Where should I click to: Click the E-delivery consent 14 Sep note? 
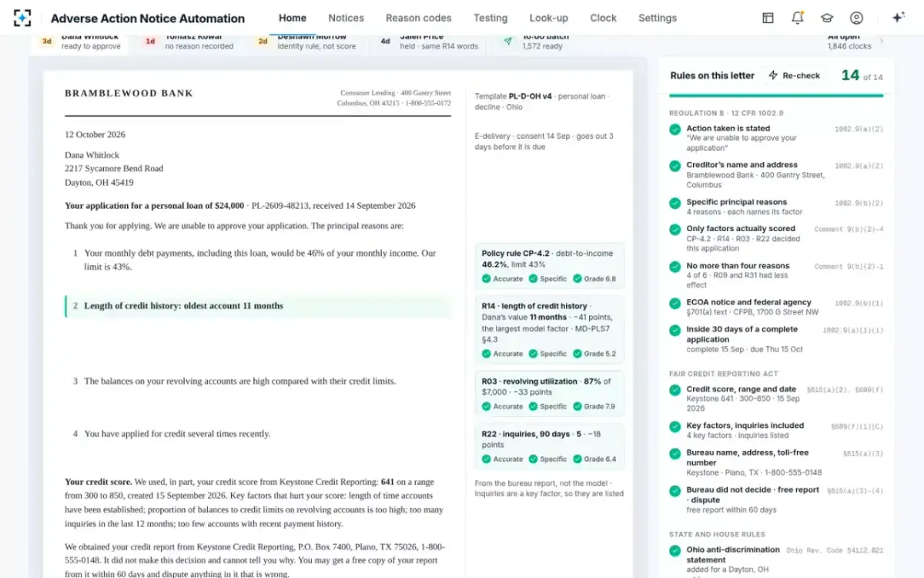tap(544, 141)
